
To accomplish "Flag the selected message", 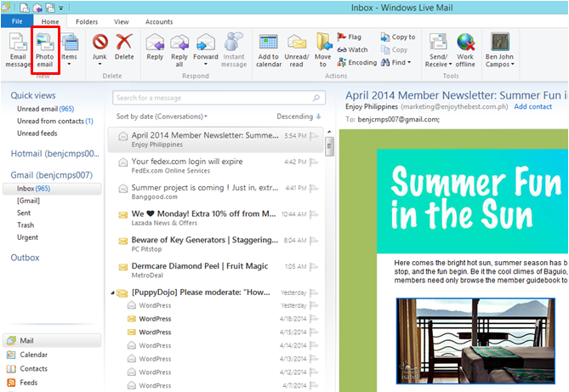I will coord(349,37).
